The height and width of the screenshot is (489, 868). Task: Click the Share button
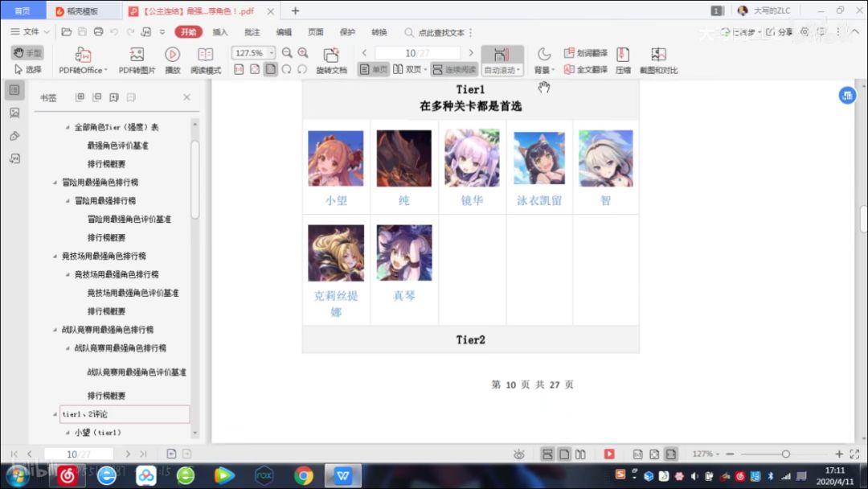(780, 32)
